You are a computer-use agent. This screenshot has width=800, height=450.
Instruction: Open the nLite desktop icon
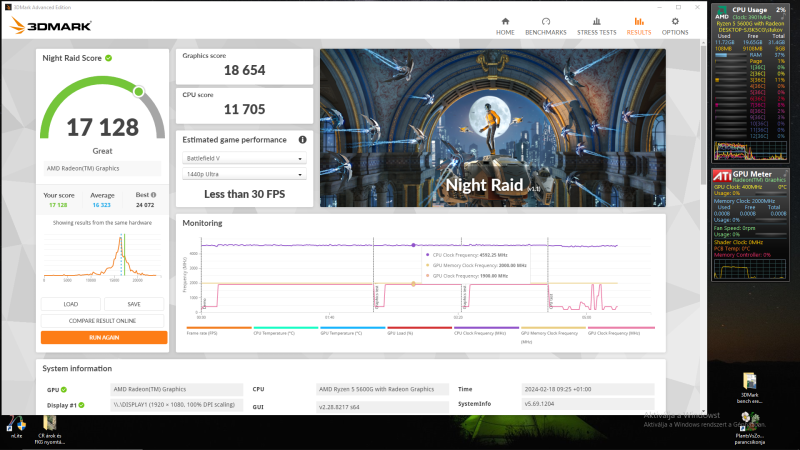coord(16,427)
